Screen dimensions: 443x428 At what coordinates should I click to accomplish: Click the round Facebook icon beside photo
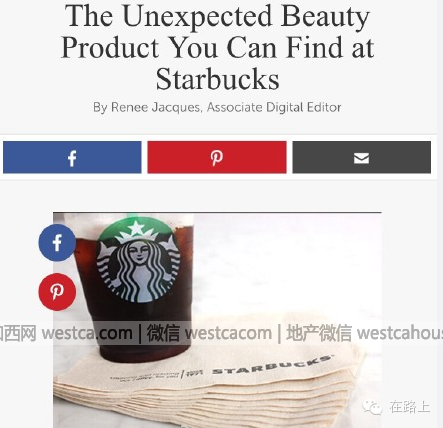pyautogui.click(x=57, y=243)
